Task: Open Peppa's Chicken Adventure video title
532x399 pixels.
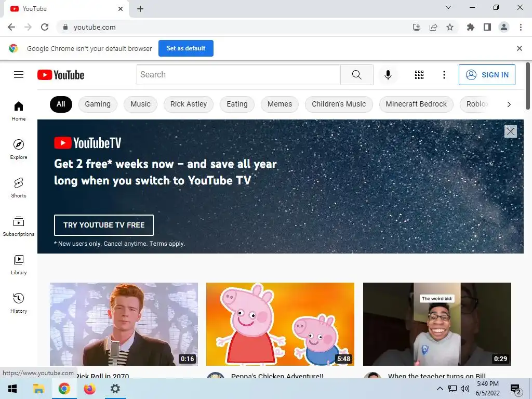Action: (x=277, y=376)
